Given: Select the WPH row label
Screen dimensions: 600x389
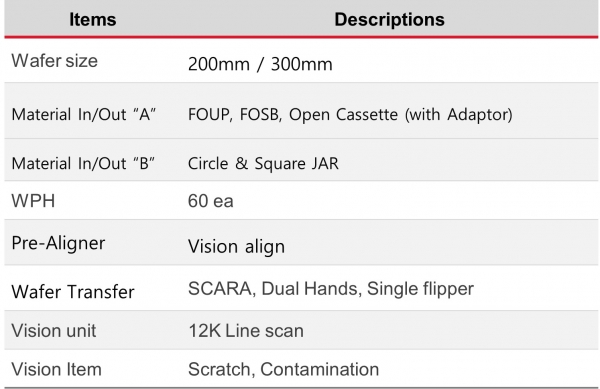Looking at the screenshot, I should pos(33,201).
